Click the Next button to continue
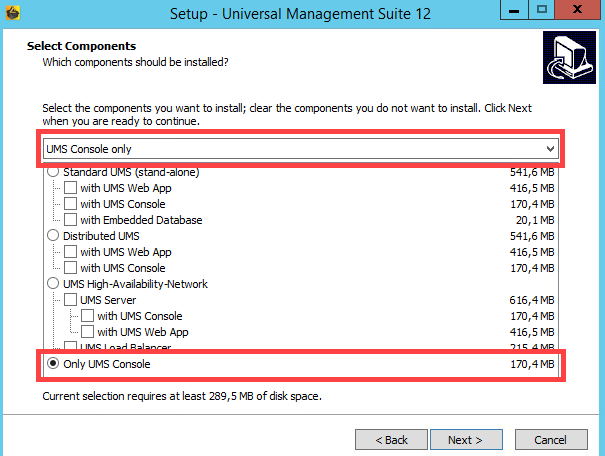Viewport: 605px width, 456px height. pyautogui.click(x=465, y=440)
